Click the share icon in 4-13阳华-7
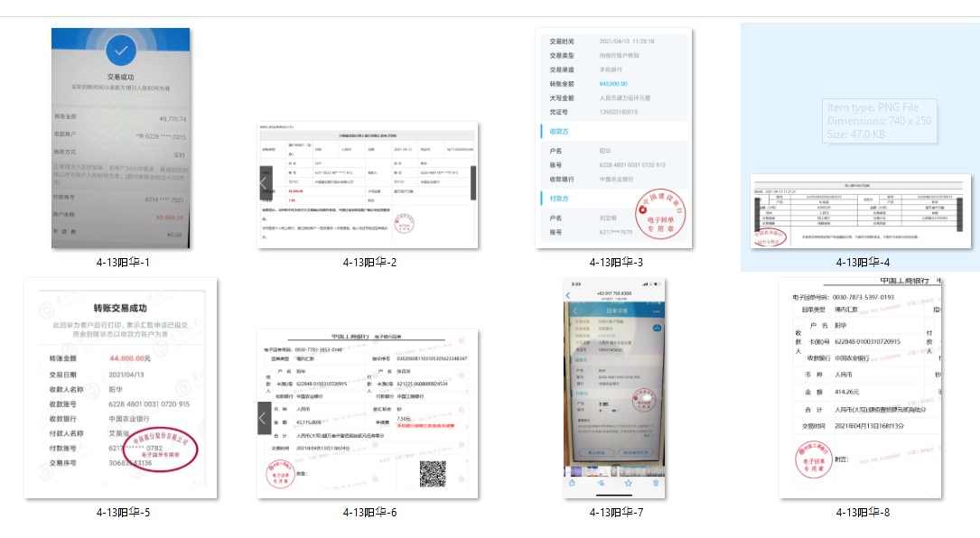 pyautogui.click(x=572, y=483)
